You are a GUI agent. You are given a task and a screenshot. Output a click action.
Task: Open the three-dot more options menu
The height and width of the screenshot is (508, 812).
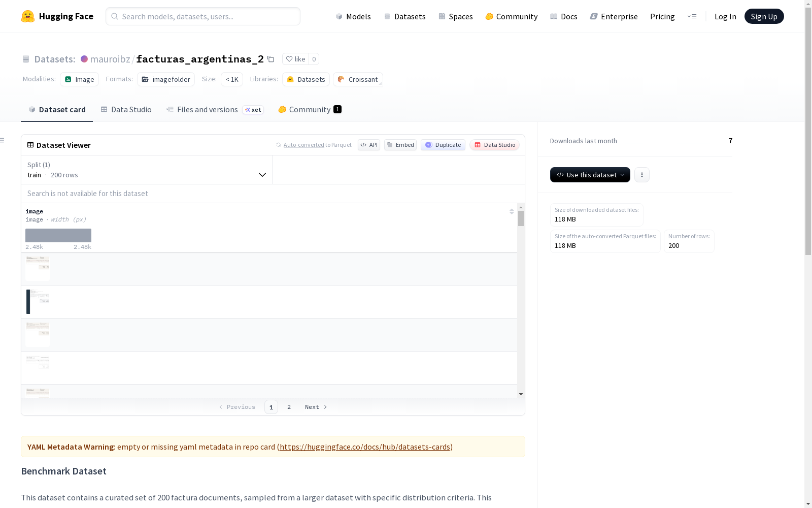pyautogui.click(x=642, y=175)
